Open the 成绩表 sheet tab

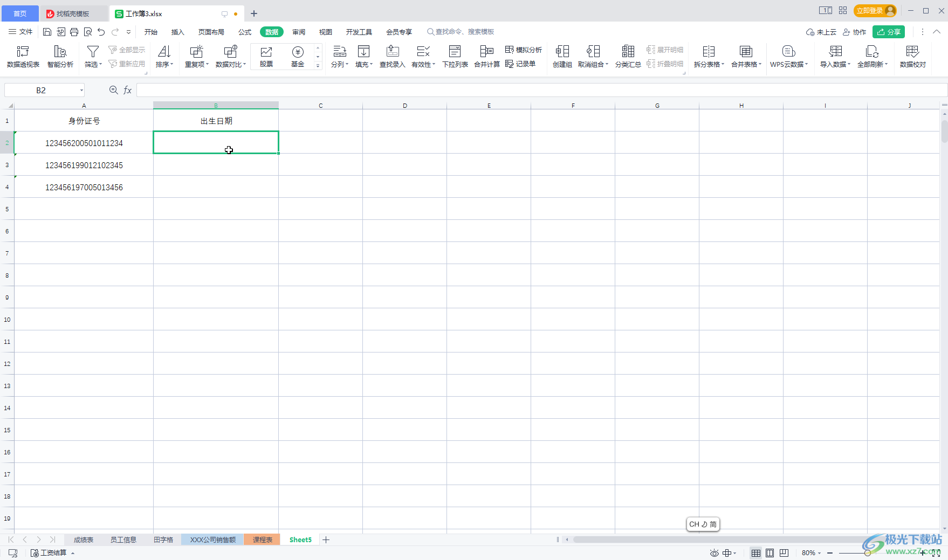84,540
